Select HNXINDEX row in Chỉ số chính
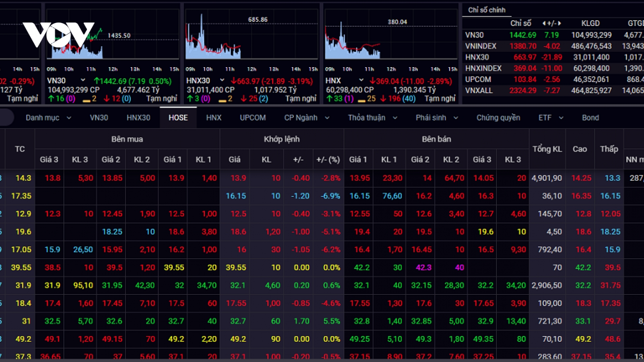Image resolution: width=644 pixels, height=362 pixels. [553, 68]
